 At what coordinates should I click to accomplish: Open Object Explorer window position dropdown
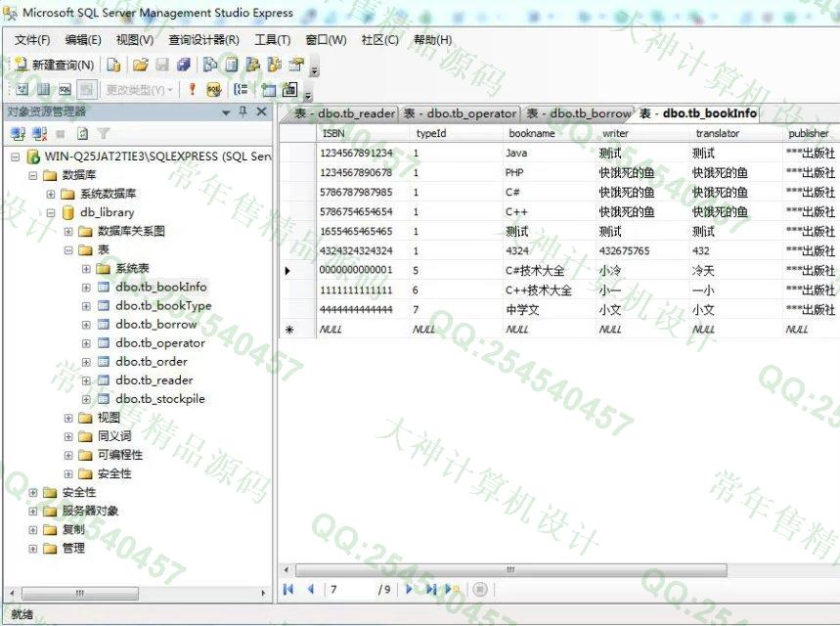tap(226, 112)
